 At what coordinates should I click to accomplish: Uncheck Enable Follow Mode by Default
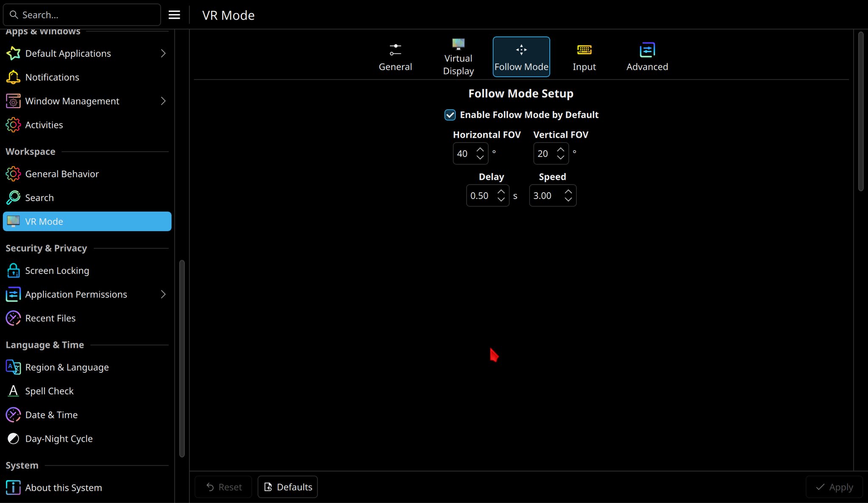click(x=450, y=115)
